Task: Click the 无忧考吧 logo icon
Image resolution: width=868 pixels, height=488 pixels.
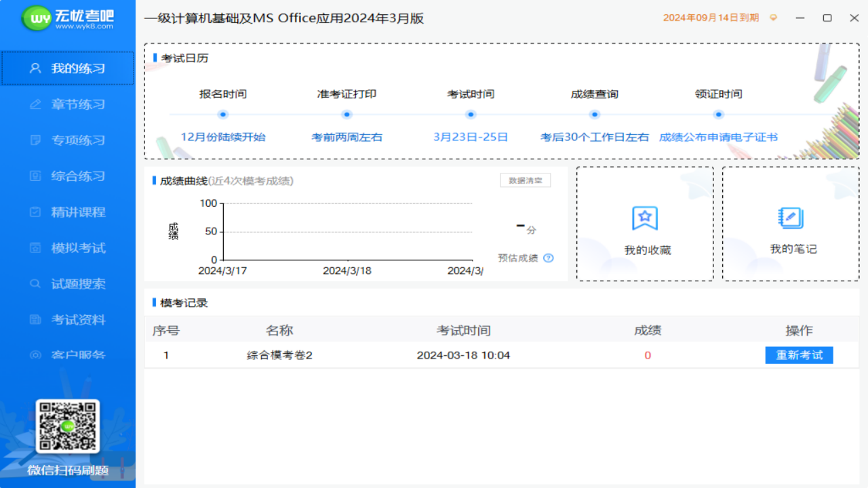Action: click(x=36, y=18)
